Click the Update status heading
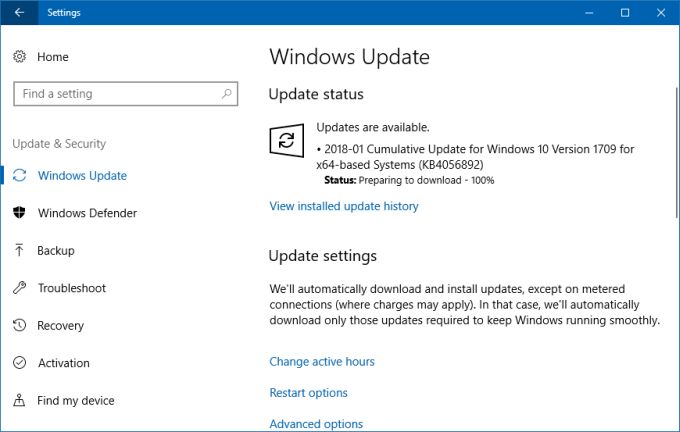 click(x=316, y=94)
